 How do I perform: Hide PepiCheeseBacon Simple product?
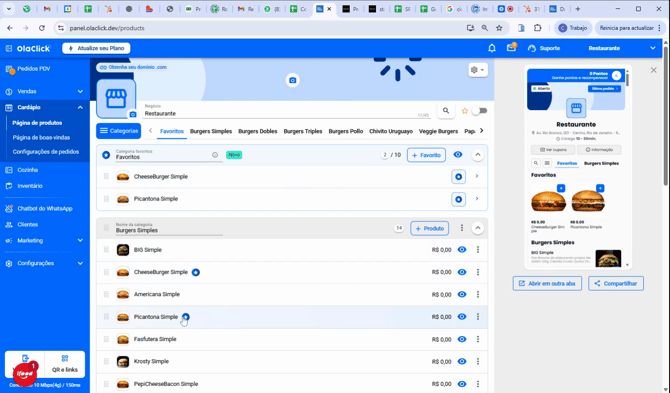462,384
